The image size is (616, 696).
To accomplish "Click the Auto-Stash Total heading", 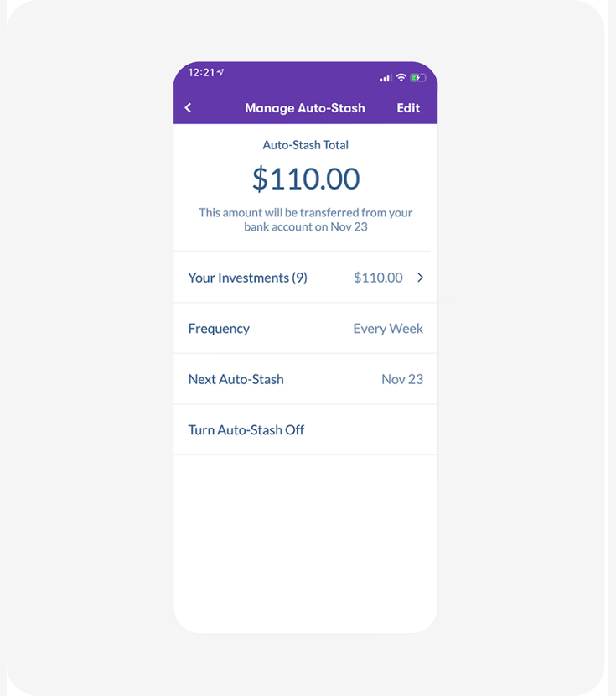I will pyautogui.click(x=305, y=145).
